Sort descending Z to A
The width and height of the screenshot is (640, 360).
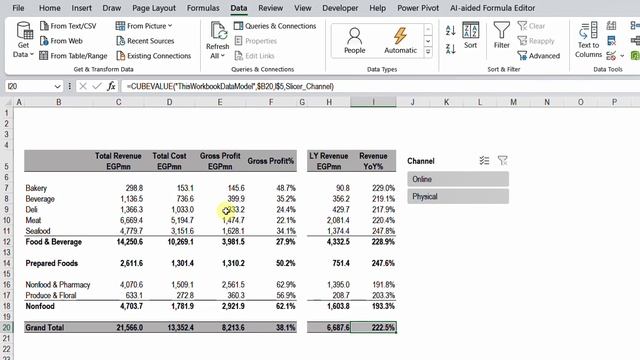451,49
